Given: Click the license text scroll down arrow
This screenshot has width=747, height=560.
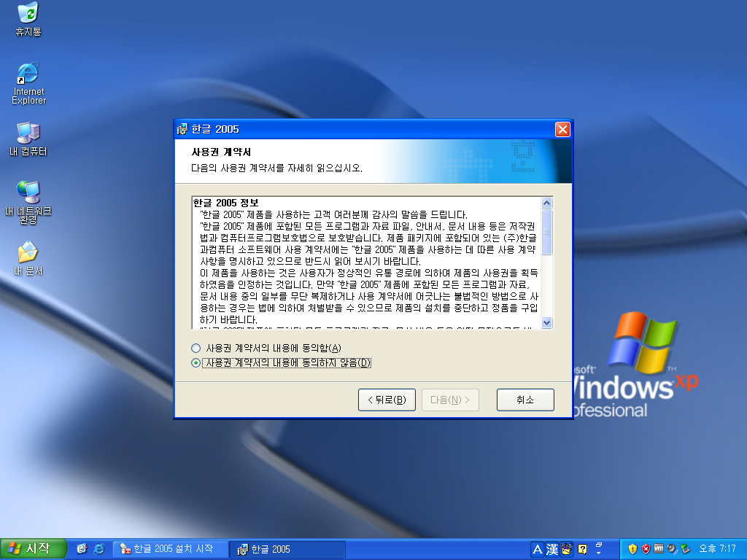Looking at the screenshot, I should (547, 322).
